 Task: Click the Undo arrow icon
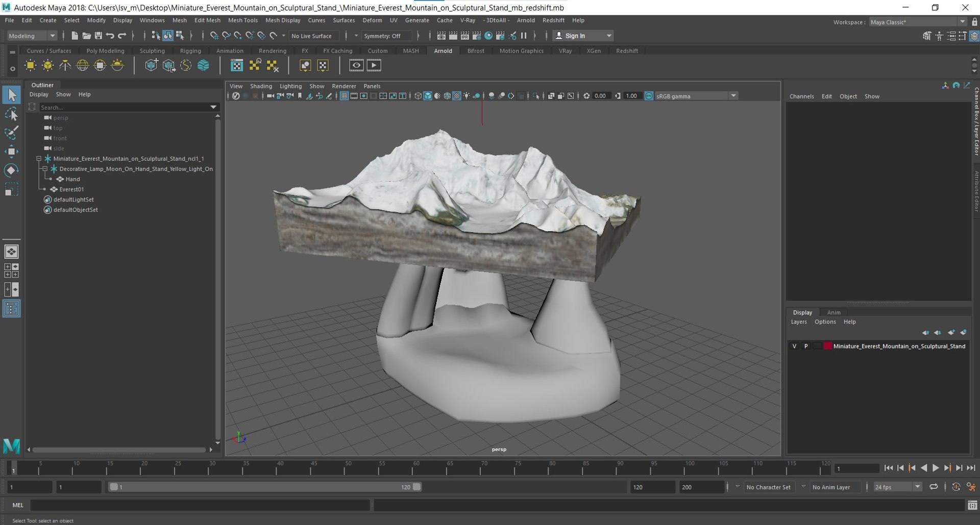[110, 36]
